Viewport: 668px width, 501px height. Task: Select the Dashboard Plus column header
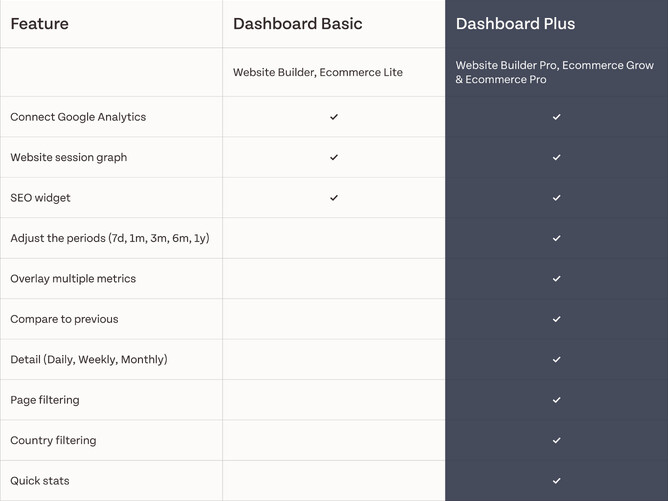tap(515, 24)
